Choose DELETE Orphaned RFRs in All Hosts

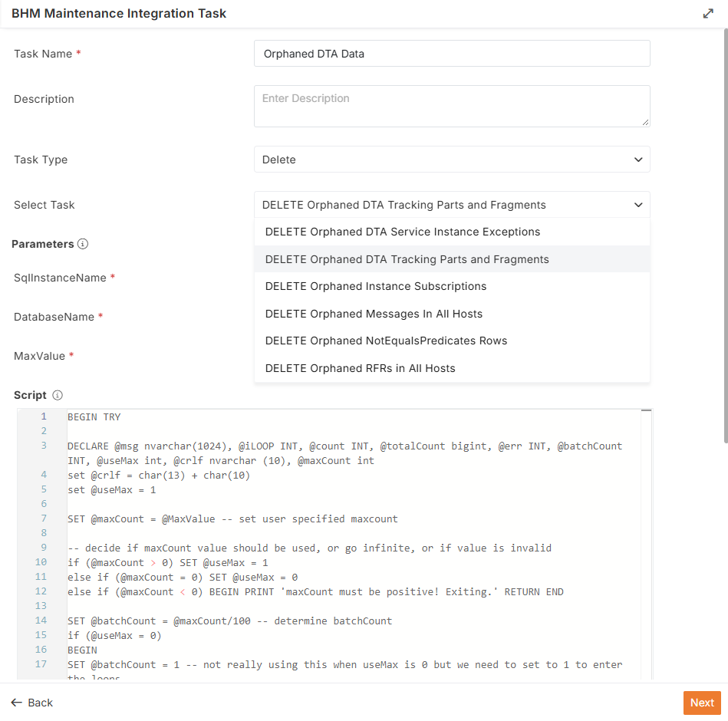click(452, 368)
